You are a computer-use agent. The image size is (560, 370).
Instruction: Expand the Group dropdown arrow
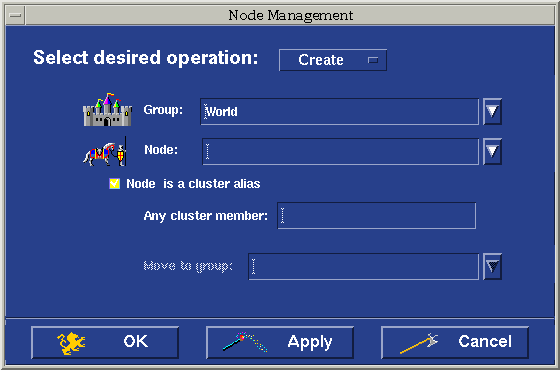point(492,111)
